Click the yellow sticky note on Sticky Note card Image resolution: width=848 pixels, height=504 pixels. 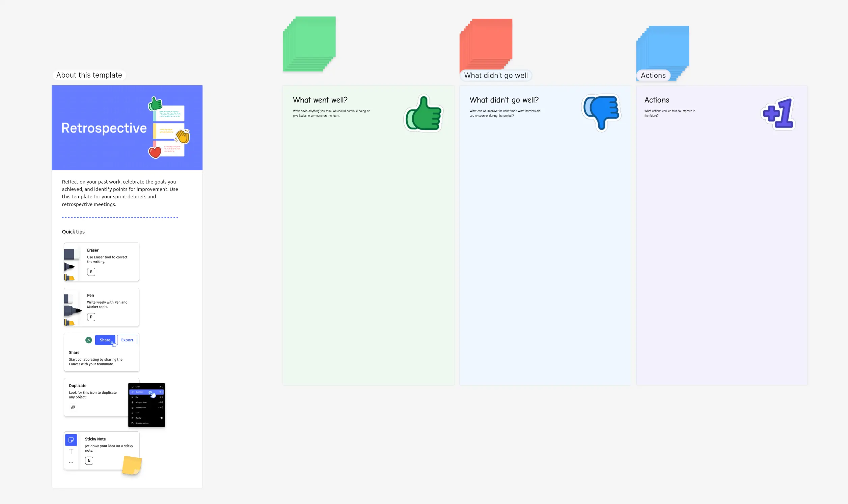(132, 465)
